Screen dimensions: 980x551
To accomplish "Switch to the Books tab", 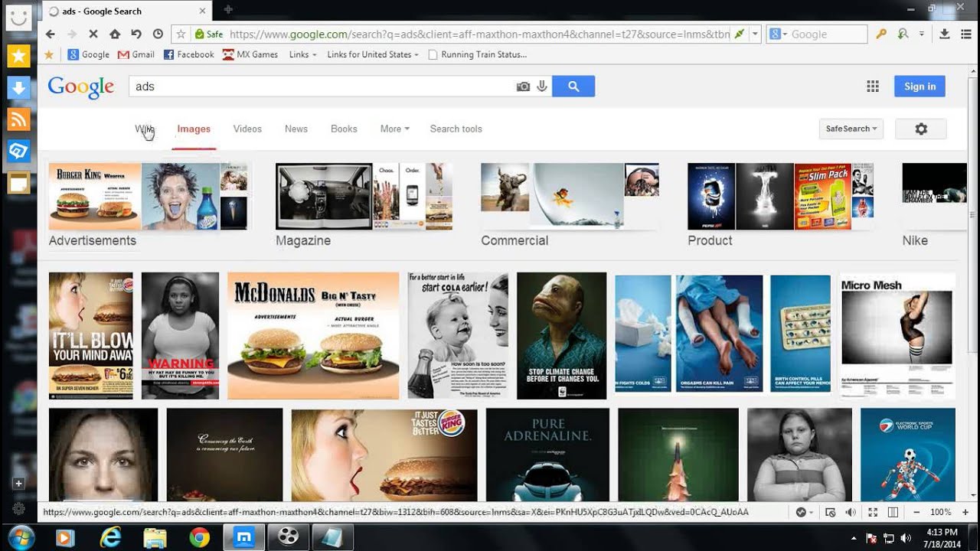I will [x=344, y=129].
